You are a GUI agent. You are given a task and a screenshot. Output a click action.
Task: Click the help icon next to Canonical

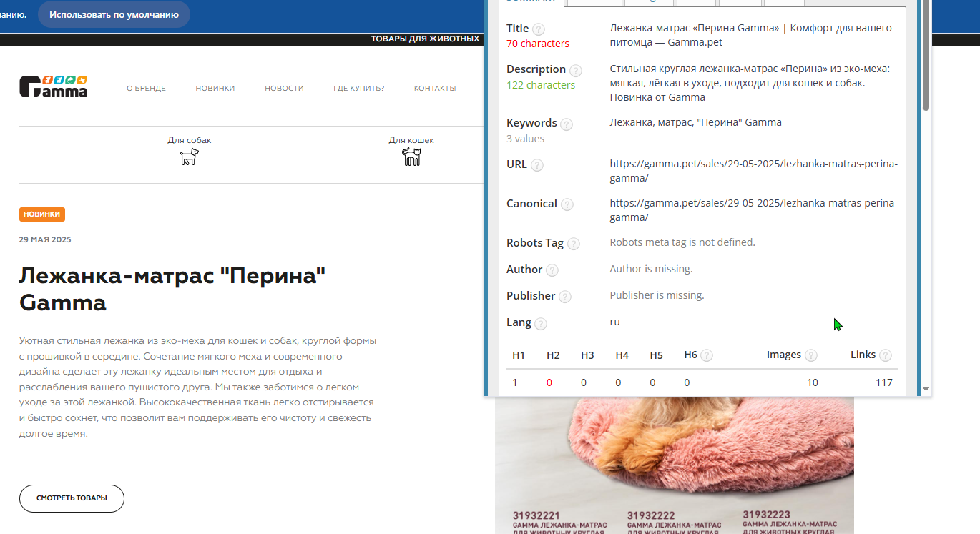coord(567,204)
